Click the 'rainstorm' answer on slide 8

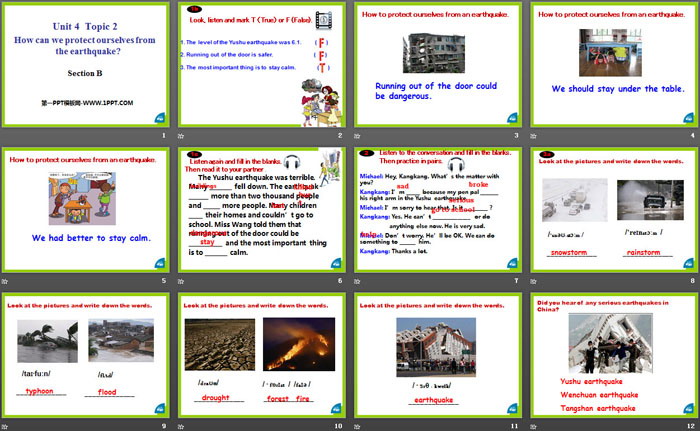643,252
